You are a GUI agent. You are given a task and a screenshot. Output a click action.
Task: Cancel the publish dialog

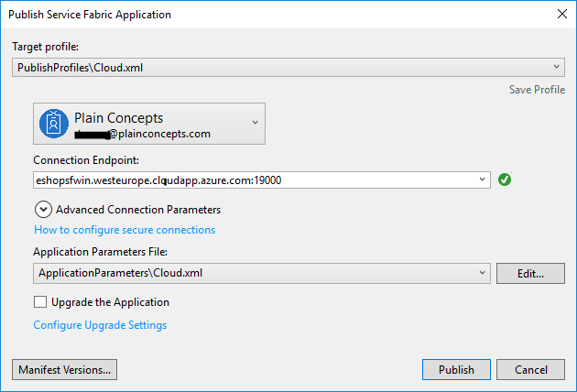click(x=531, y=370)
